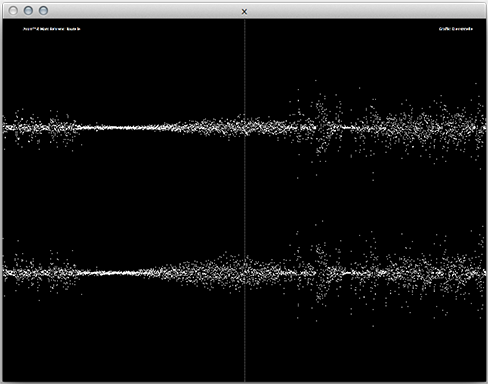This screenshot has width=488, height=384.
Task: Click the third round window button
Action: tap(43, 11)
